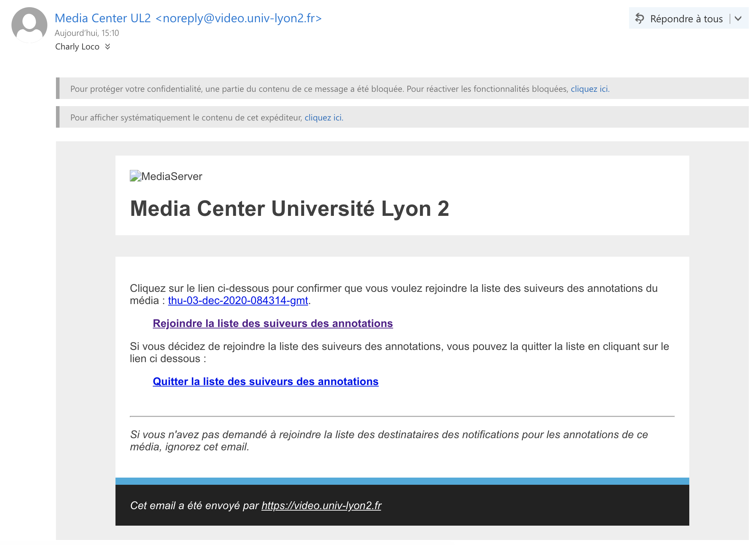Image resolution: width=756 pixels, height=545 pixels.
Task: Click Rejoindre la liste des suiveurs des annotations
Action: 273,323
